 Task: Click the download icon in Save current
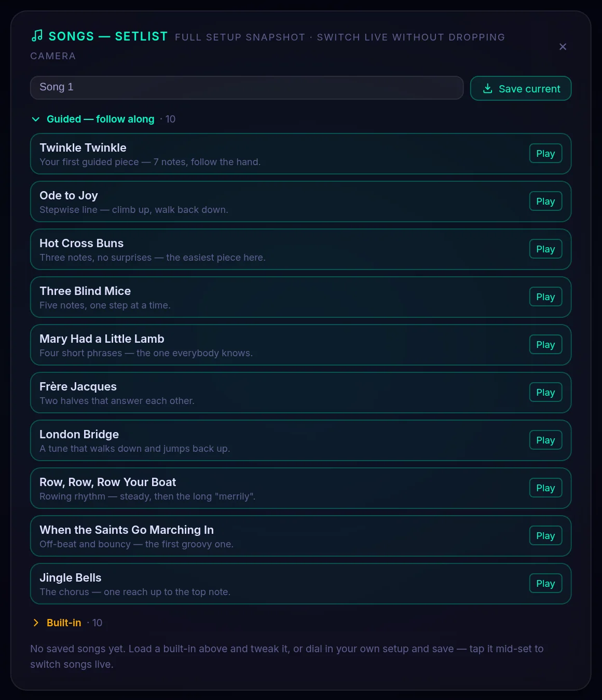[487, 88]
